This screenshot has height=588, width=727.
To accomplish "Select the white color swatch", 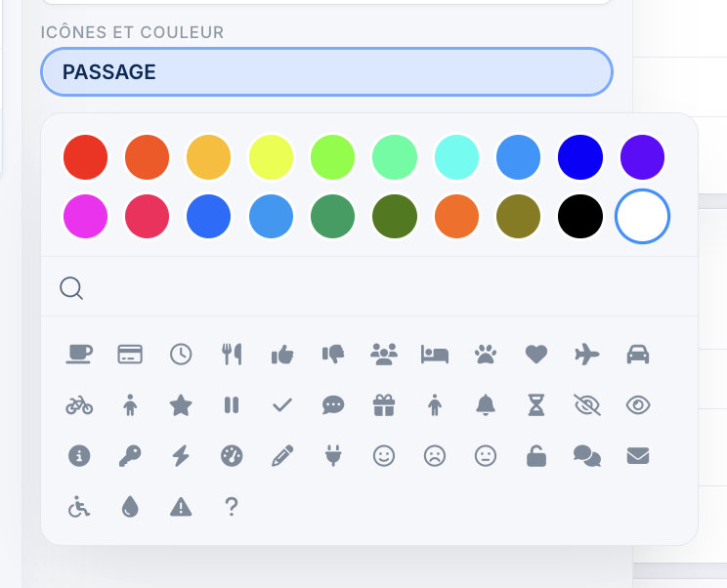I will 642,217.
